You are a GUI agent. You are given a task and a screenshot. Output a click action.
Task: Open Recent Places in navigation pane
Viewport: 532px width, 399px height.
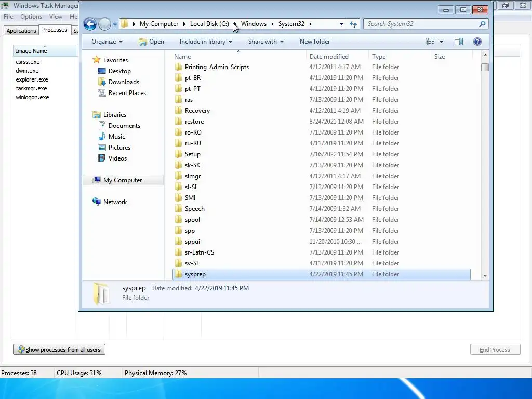coord(127,92)
